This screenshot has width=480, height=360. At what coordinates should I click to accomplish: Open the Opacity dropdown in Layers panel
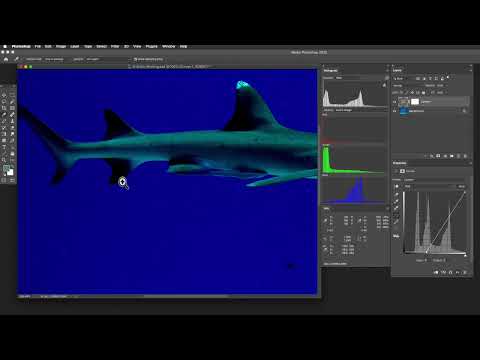tap(441, 86)
